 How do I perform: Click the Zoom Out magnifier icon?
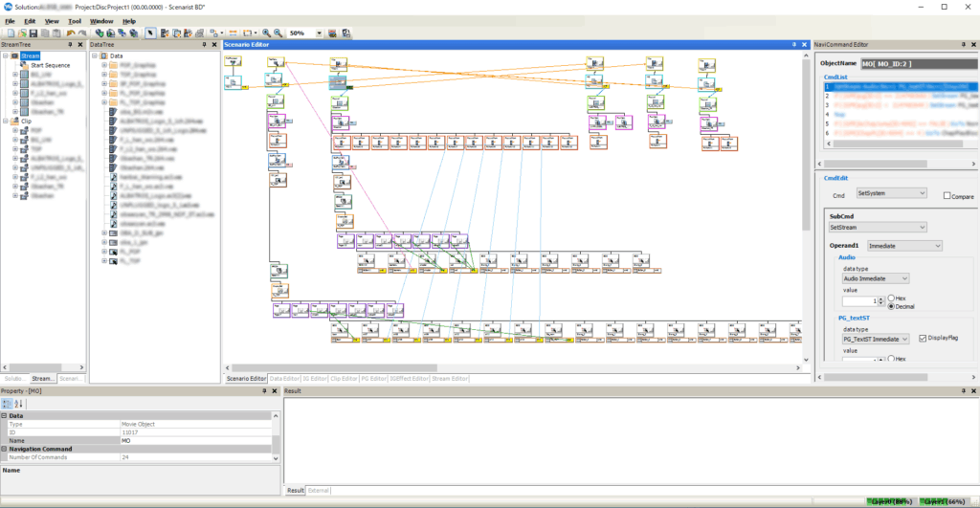coord(278,33)
